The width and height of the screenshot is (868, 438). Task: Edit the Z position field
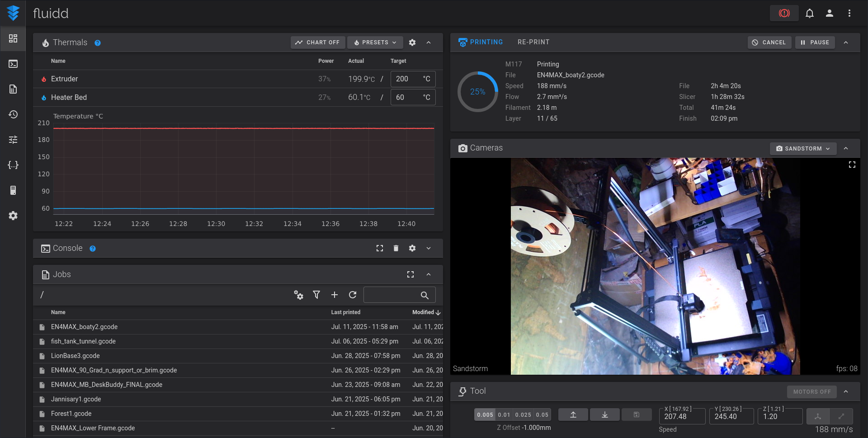780,416
